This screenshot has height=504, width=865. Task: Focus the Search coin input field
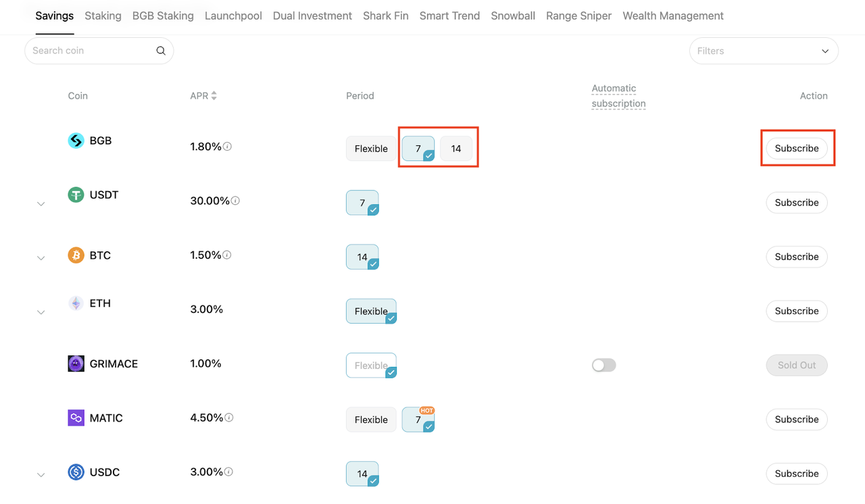pyautogui.click(x=91, y=51)
